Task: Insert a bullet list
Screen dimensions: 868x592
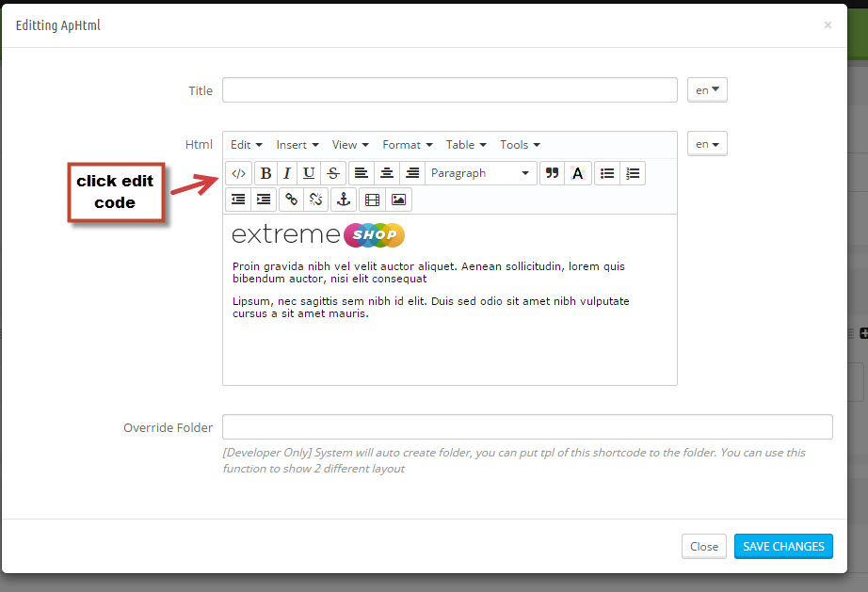Action: click(x=607, y=173)
